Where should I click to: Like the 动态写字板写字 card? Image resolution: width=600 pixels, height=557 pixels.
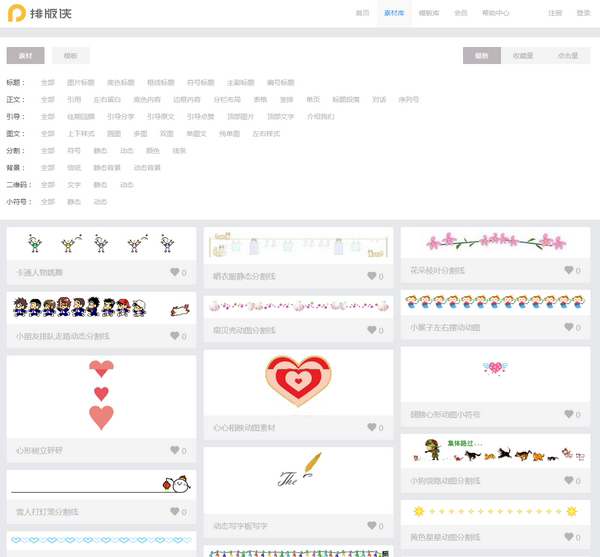coord(372,526)
